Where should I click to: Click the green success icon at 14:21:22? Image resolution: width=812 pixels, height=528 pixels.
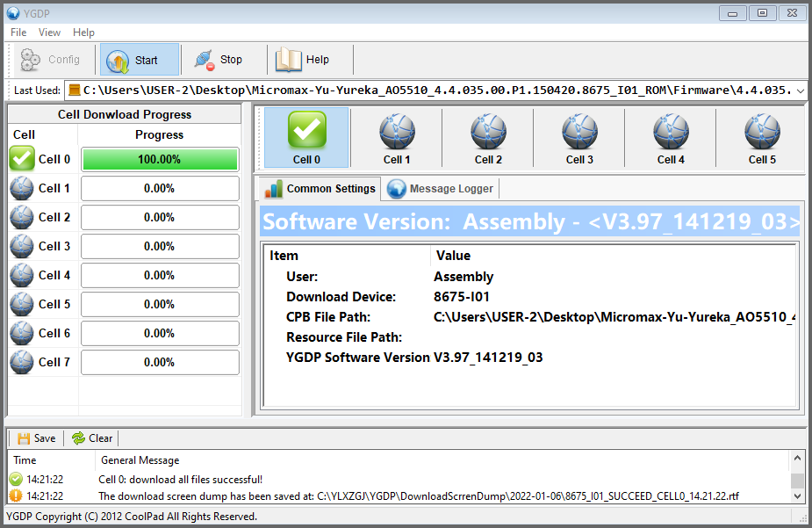pos(16,480)
